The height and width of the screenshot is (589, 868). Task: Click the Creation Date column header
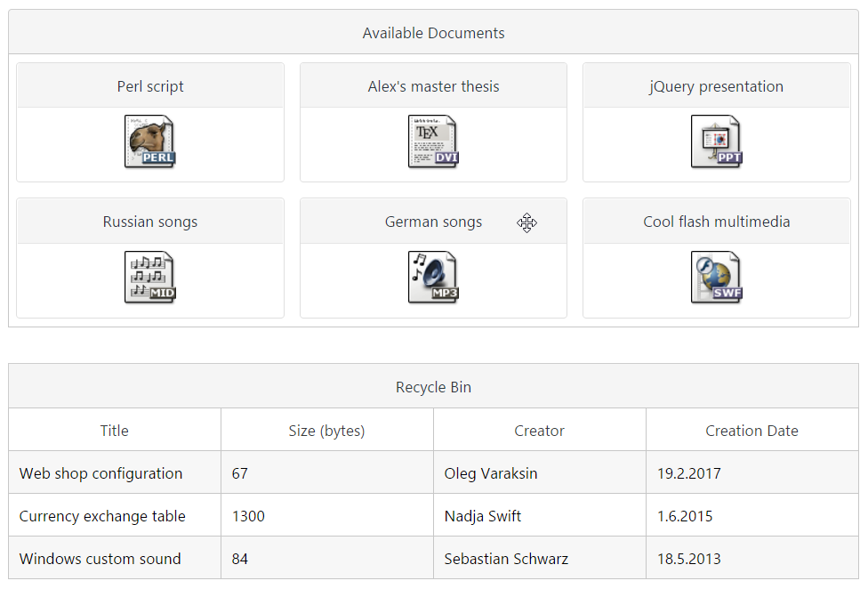click(x=752, y=430)
